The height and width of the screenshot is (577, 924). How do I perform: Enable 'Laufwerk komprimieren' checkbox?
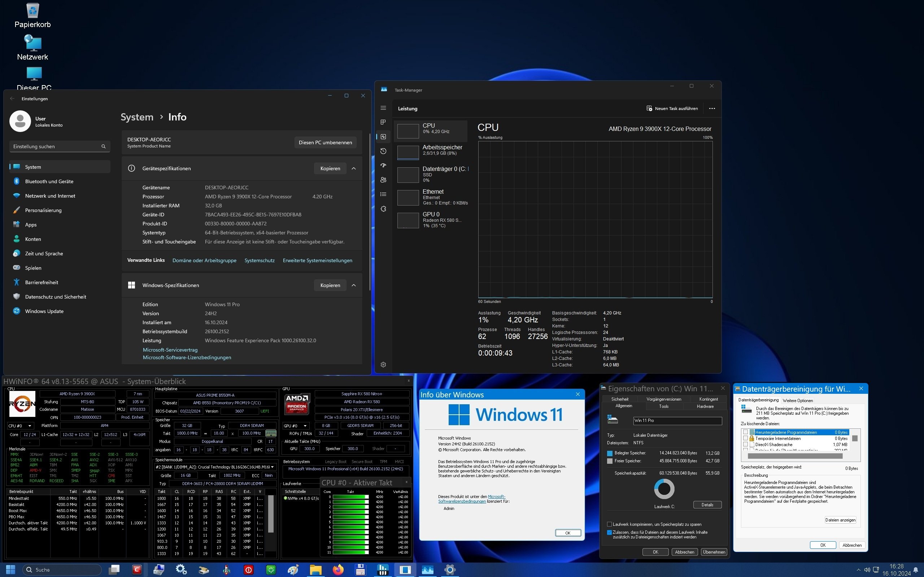coord(609,524)
